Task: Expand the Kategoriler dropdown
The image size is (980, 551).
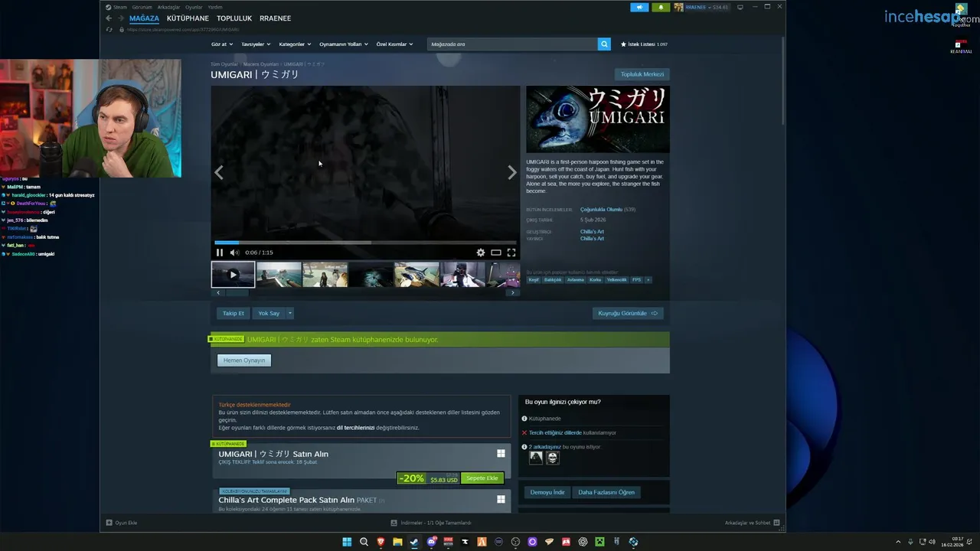Action: (294, 44)
